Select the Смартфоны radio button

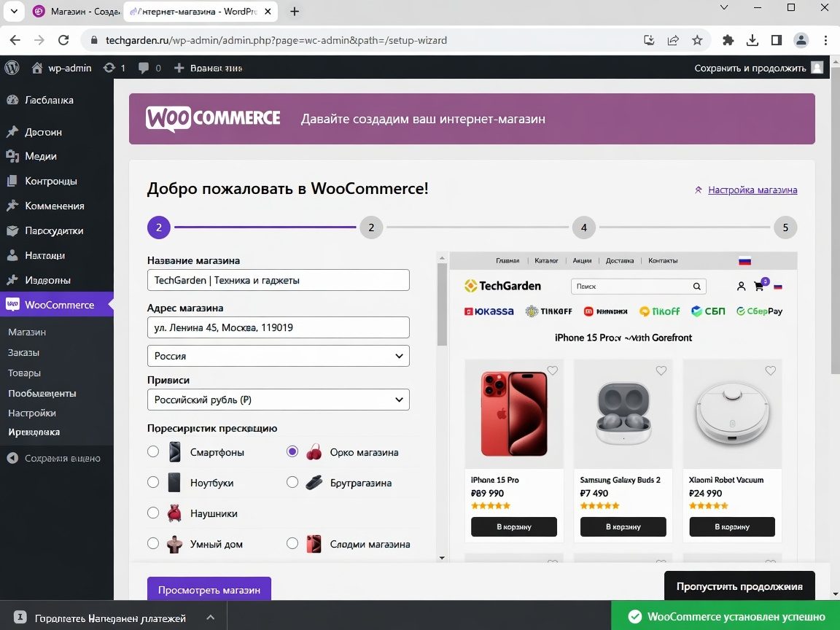[153, 451]
